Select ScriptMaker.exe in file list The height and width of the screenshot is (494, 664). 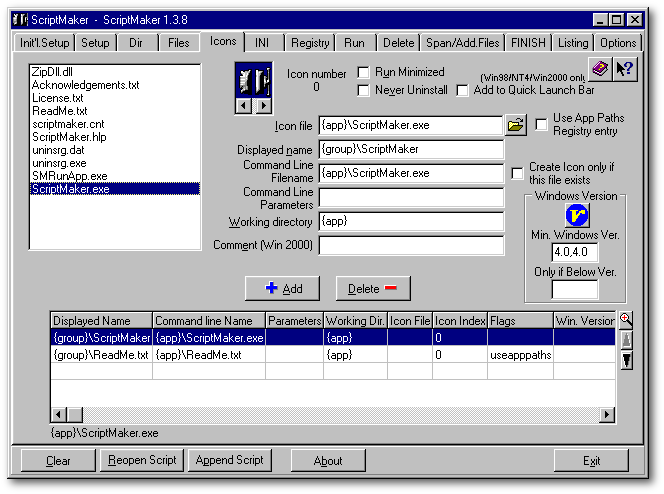click(115, 189)
